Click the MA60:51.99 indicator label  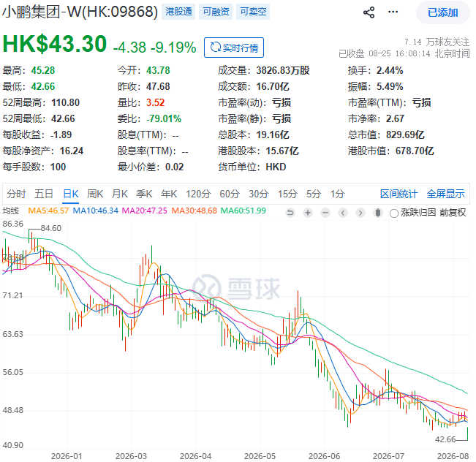click(x=243, y=211)
